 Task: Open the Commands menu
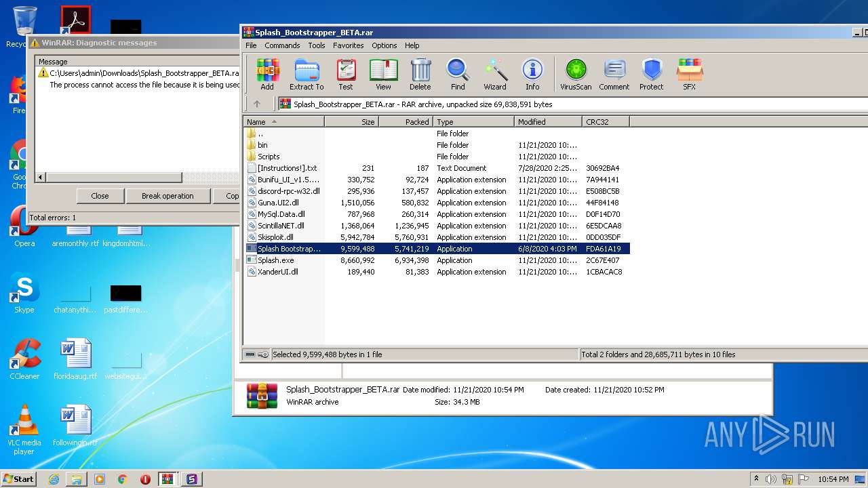click(x=282, y=45)
